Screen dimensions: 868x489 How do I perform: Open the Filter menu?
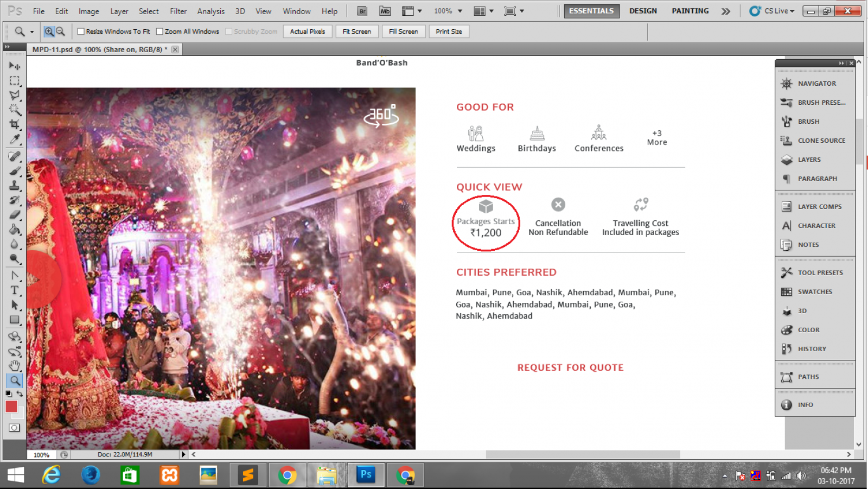pos(178,11)
